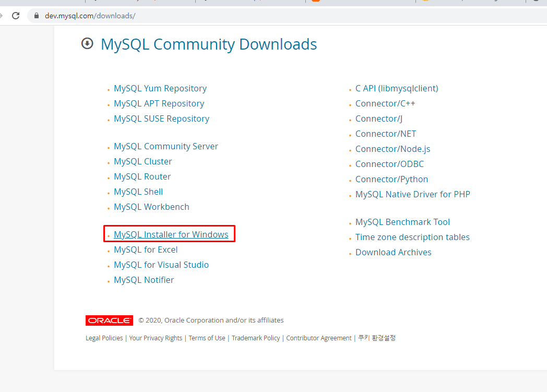Viewport: 547px width, 392px height.
Task: Click the © 2020, Oracle Corporation copyright text
Action: [211, 320]
